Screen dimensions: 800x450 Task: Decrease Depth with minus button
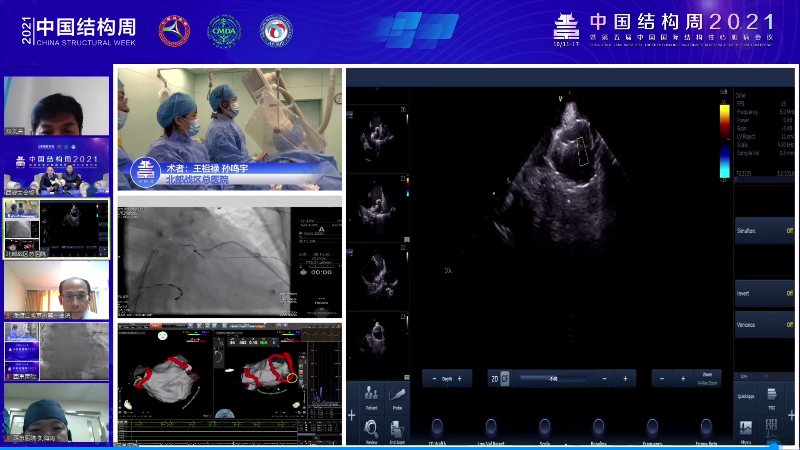pos(434,379)
